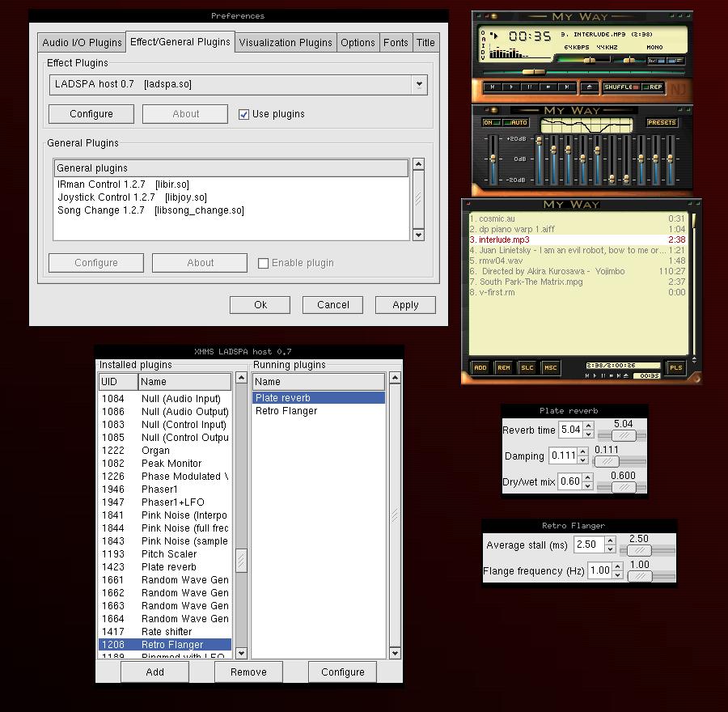Click the play button in the player
Viewport: 728px width, 712px height.
[511, 87]
